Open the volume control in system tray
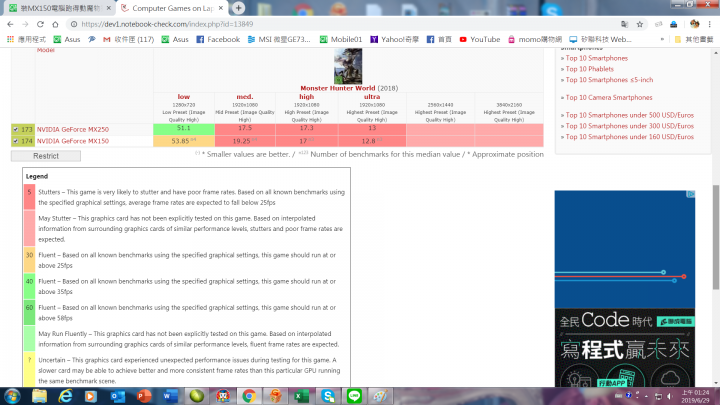720x405 pixels. [670, 396]
